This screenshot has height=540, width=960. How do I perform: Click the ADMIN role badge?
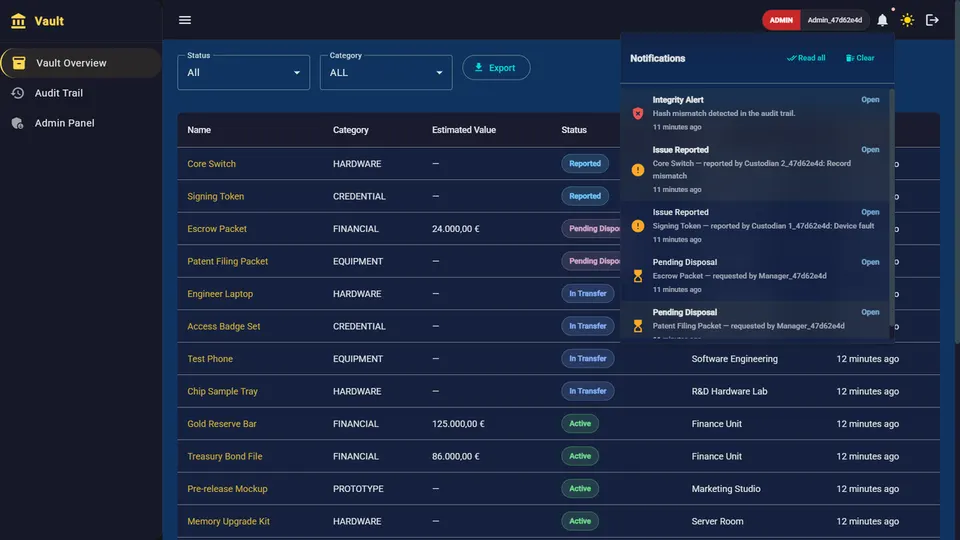[x=781, y=20]
